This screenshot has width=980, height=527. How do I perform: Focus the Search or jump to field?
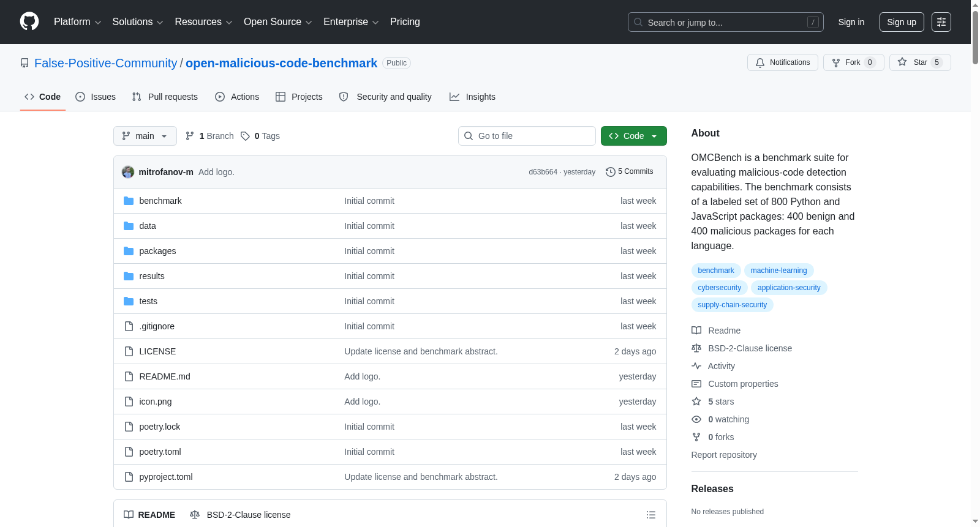725,22
